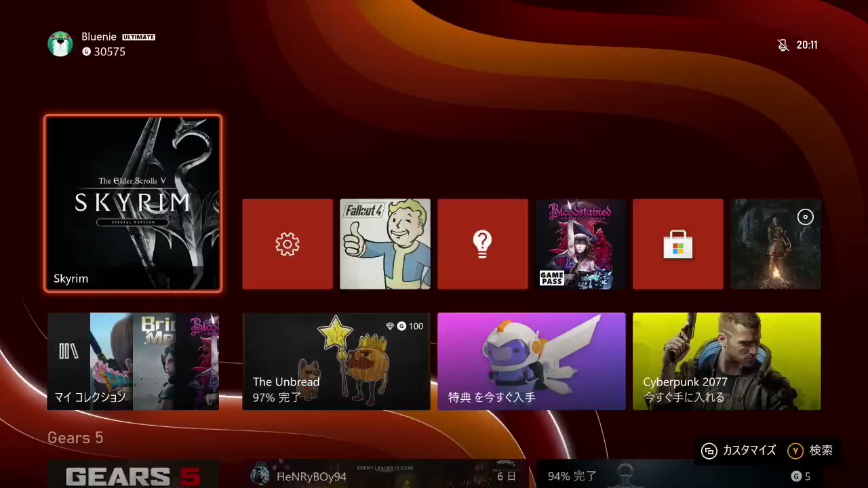Open the Bluenie profile avatar
This screenshot has height=488, width=868.
point(60,44)
